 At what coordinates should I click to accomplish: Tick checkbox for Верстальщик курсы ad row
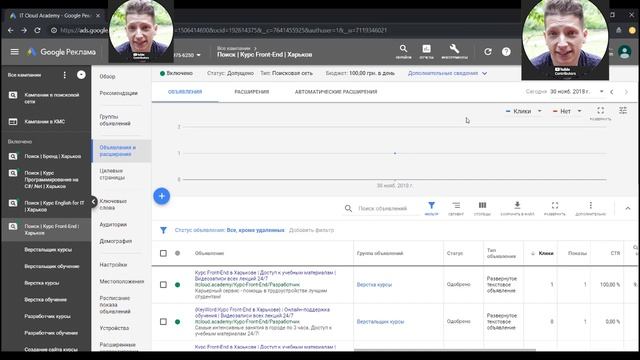pos(163,322)
